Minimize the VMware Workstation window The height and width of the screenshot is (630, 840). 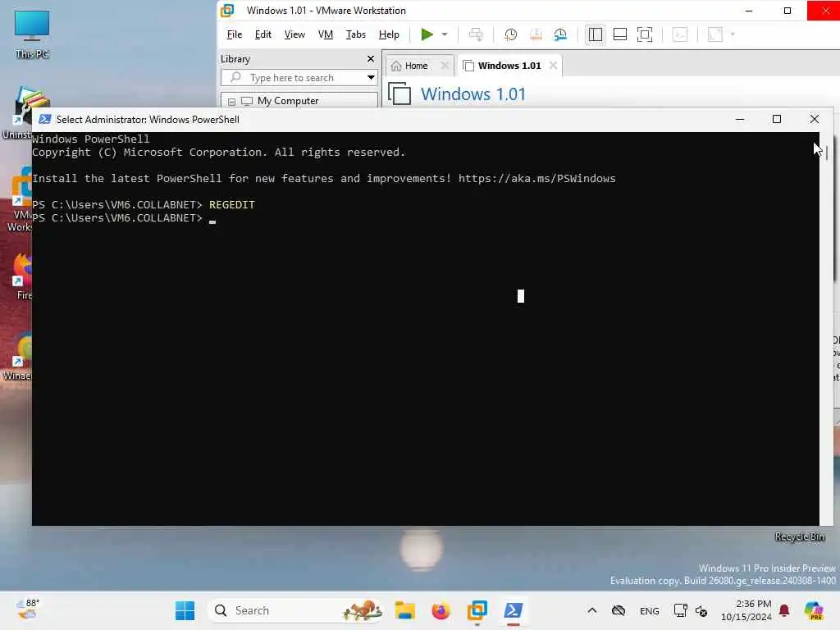pos(749,10)
